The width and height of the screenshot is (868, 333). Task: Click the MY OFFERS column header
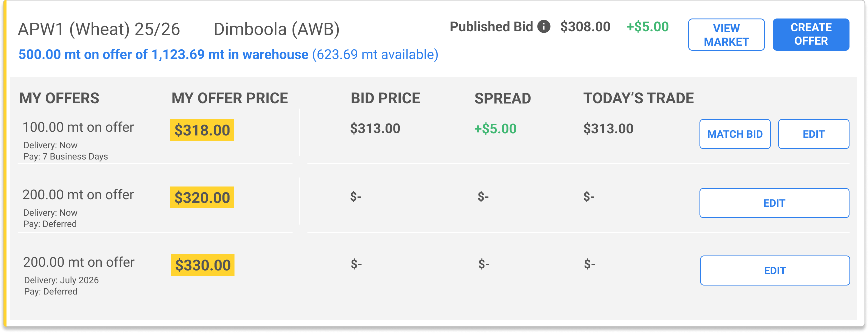(59, 98)
